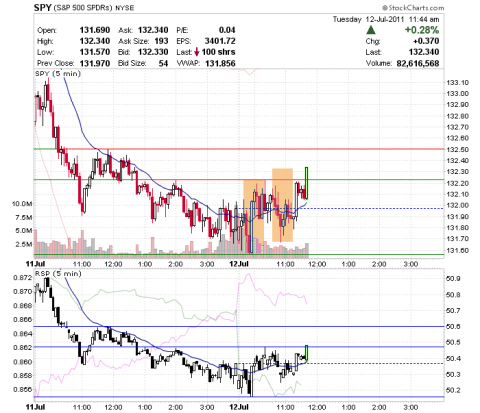
Task: Click the 10.0M volume axis label
Action: pyautogui.click(x=22, y=203)
